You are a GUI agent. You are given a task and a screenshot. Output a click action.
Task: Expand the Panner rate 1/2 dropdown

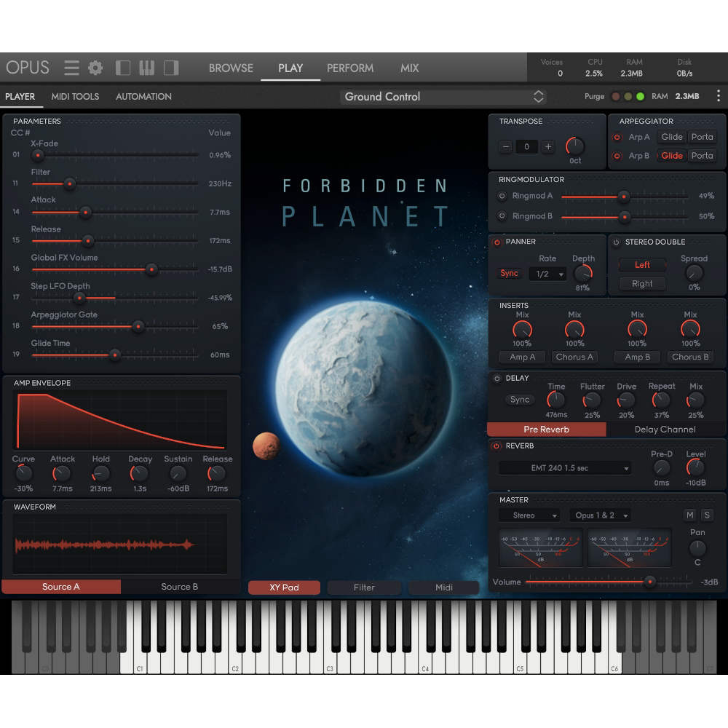[548, 274]
